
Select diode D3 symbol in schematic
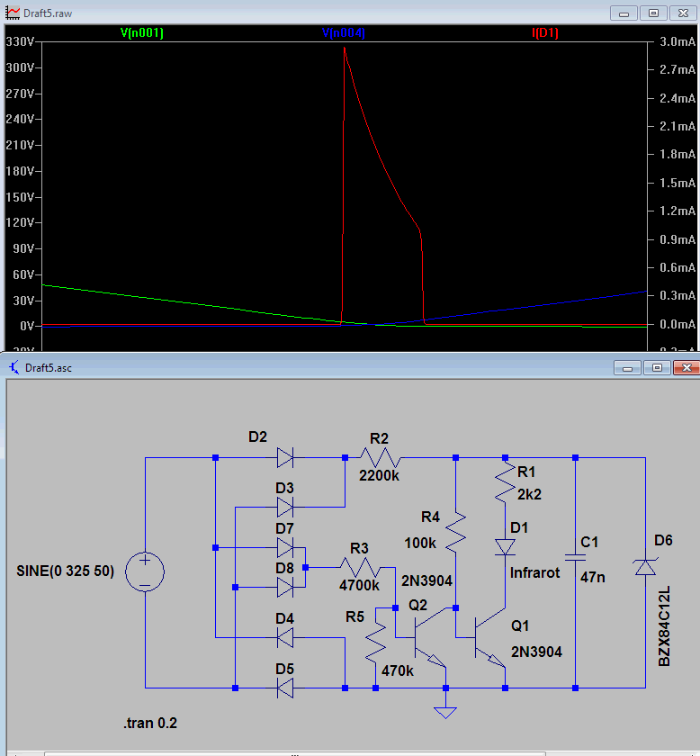click(x=285, y=508)
